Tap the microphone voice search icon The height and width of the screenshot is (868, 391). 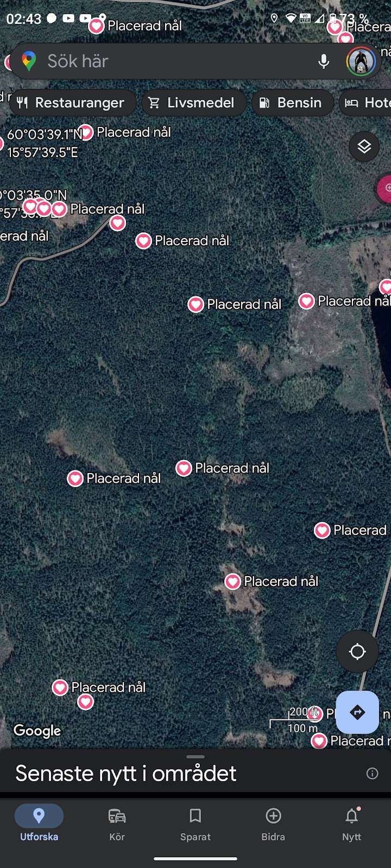(x=324, y=61)
